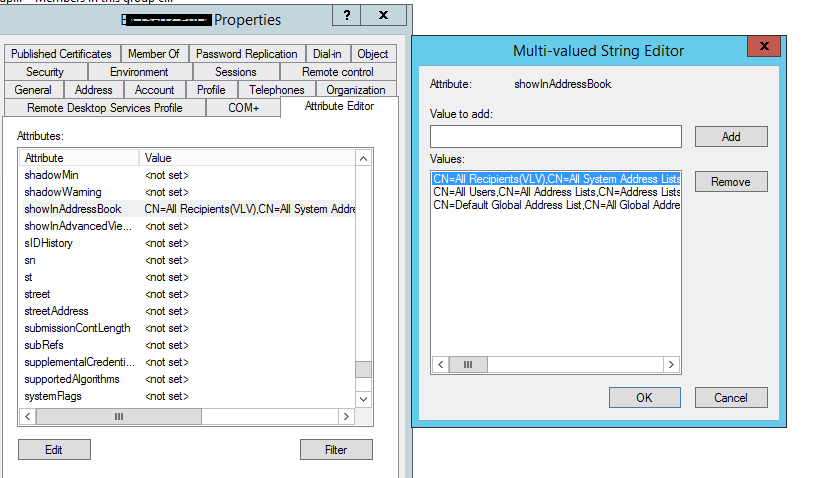Viewport: 814px width, 478px height.
Task: Select the Attribute Editor tab
Action: tap(340, 106)
